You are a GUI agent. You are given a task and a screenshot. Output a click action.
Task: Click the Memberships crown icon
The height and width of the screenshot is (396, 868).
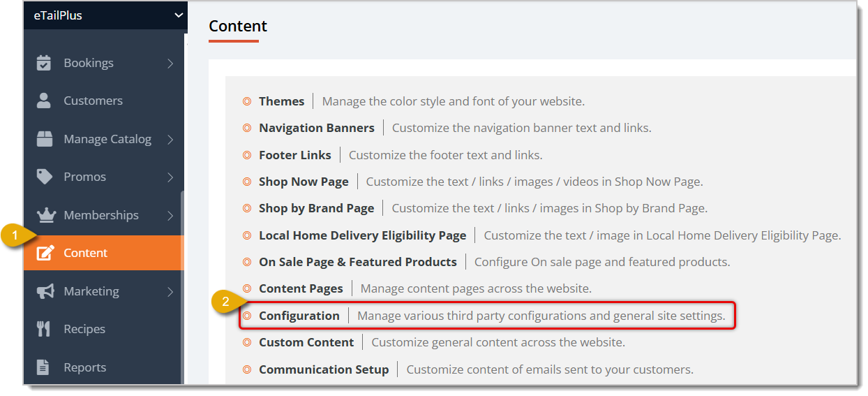pos(45,215)
